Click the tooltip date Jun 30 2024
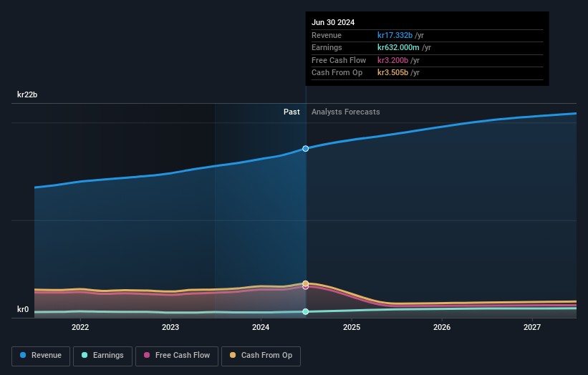This screenshot has height=375, width=588. [333, 22]
